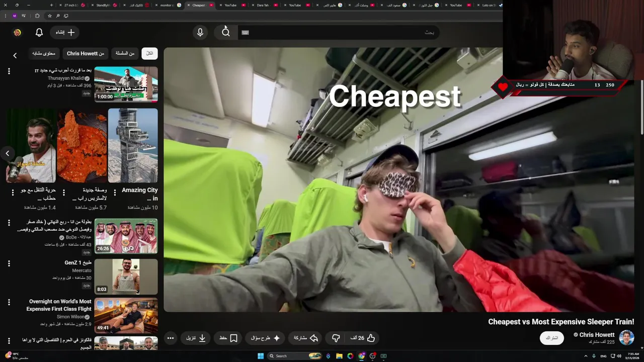Switch to the StandBy browser tab
The width and height of the screenshot is (644, 362).
pyautogui.click(x=103, y=5)
